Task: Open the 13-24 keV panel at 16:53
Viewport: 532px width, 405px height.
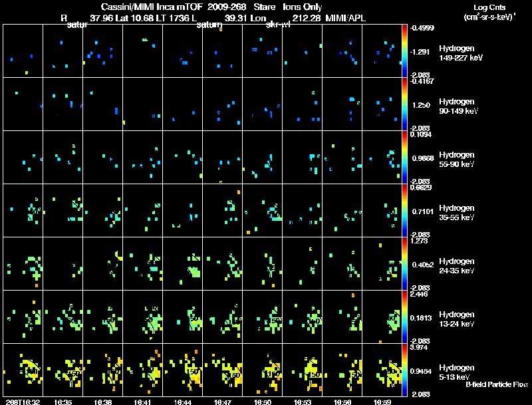Action: [x=303, y=317]
